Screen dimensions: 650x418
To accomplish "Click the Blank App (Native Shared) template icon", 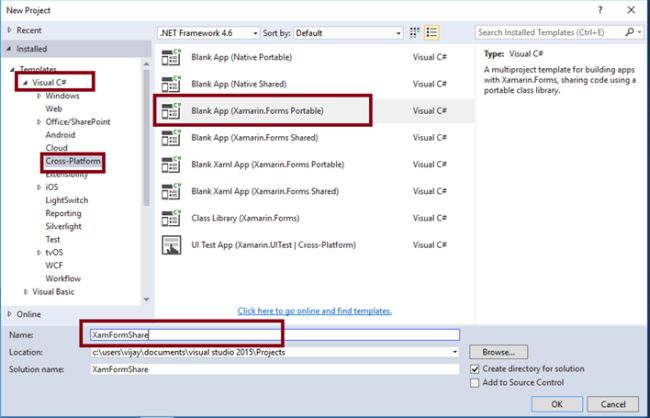I will pos(171,84).
